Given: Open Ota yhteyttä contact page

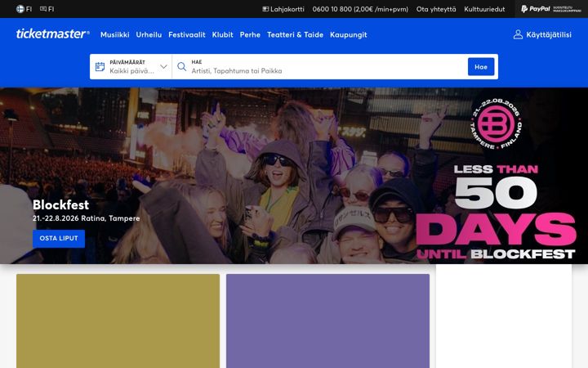Looking at the screenshot, I should (x=436, y=9).
